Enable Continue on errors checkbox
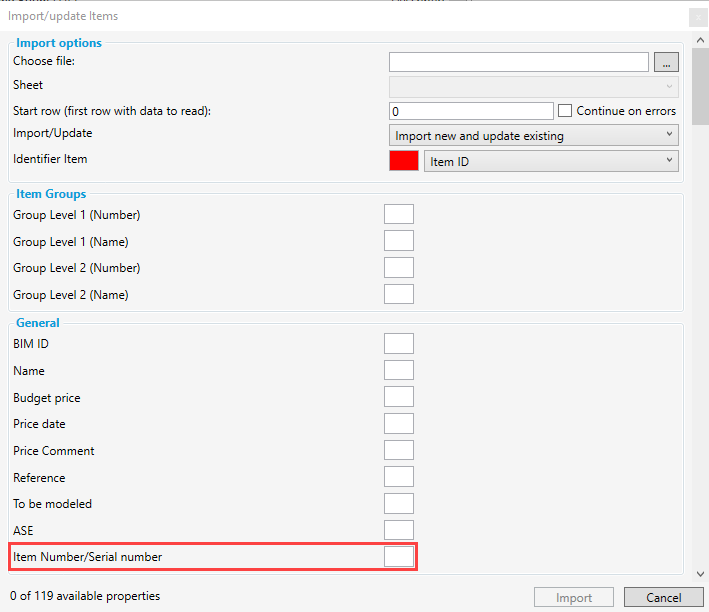709x612 pixels. pos(565,111)
